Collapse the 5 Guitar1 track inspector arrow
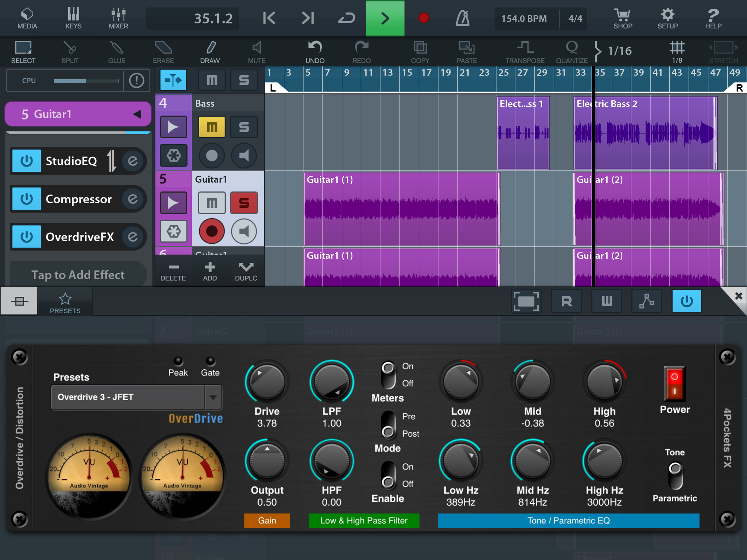The image size is (747, 560). 137,114
